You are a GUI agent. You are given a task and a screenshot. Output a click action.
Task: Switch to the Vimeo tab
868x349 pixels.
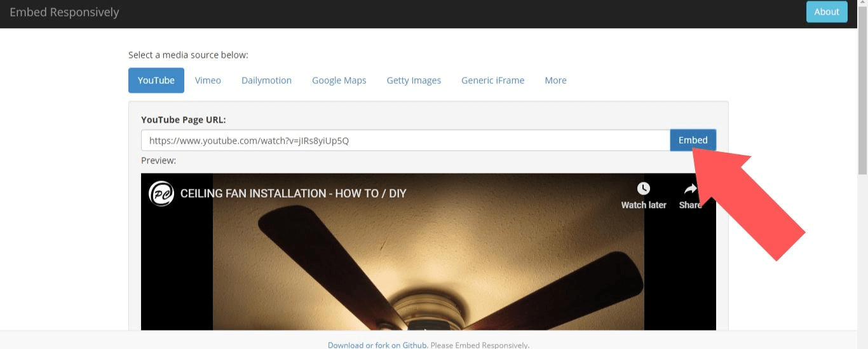pyautogui.click(x=208, y=80)
